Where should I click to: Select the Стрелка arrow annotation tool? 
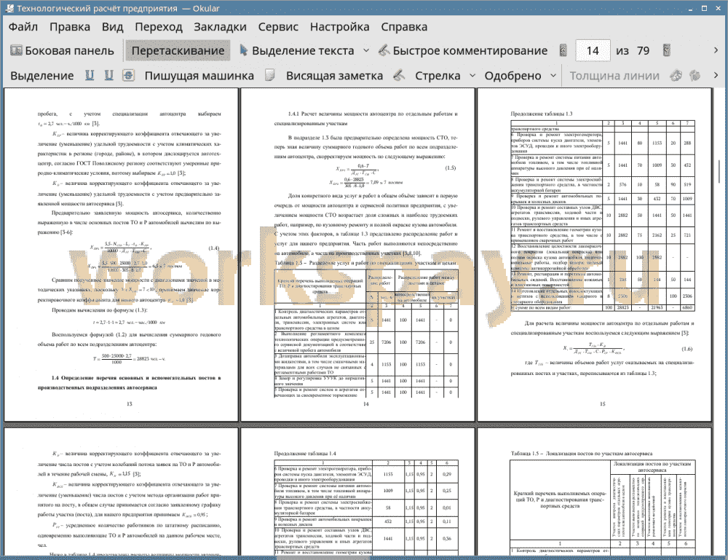point(438,76)
